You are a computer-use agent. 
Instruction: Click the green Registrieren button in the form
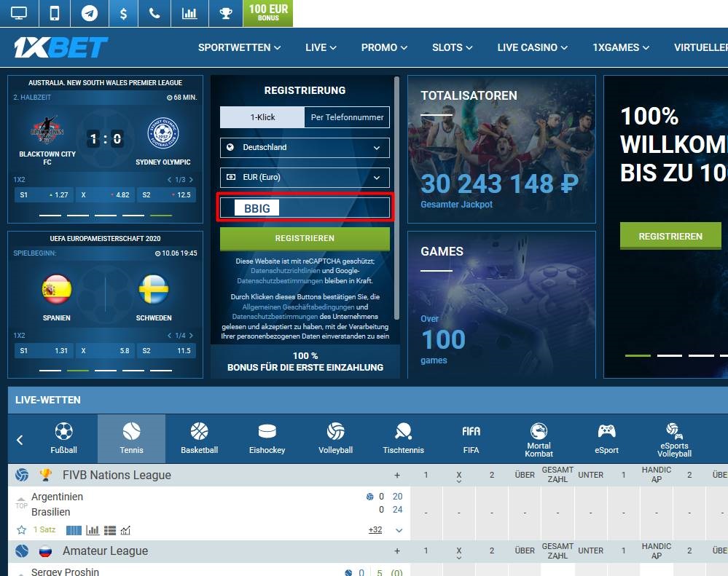305,238
